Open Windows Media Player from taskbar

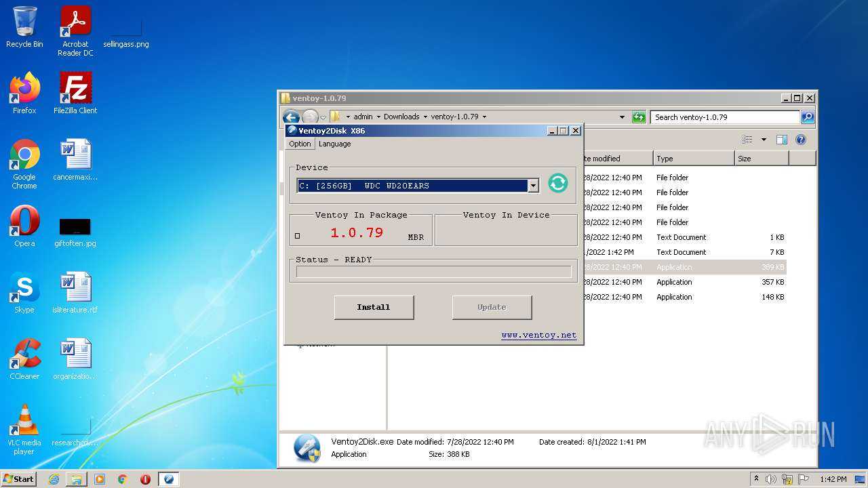[100, 479]
